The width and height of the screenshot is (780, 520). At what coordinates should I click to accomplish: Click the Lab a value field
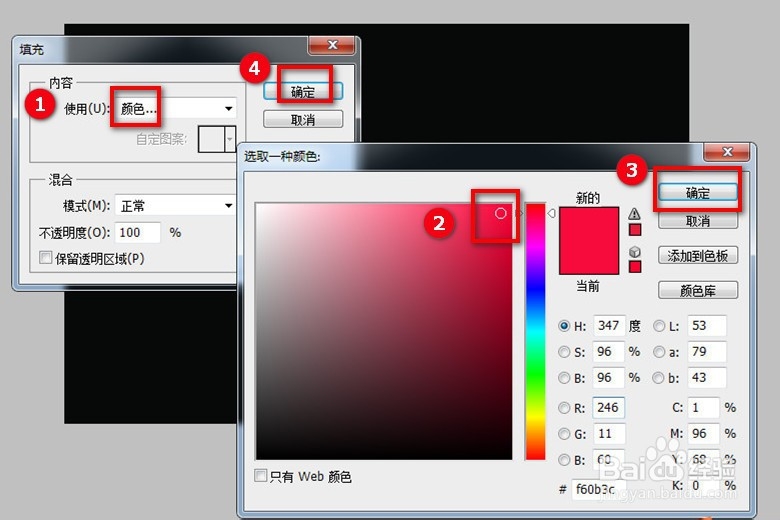pyautogui.click(x=706, y=352)
